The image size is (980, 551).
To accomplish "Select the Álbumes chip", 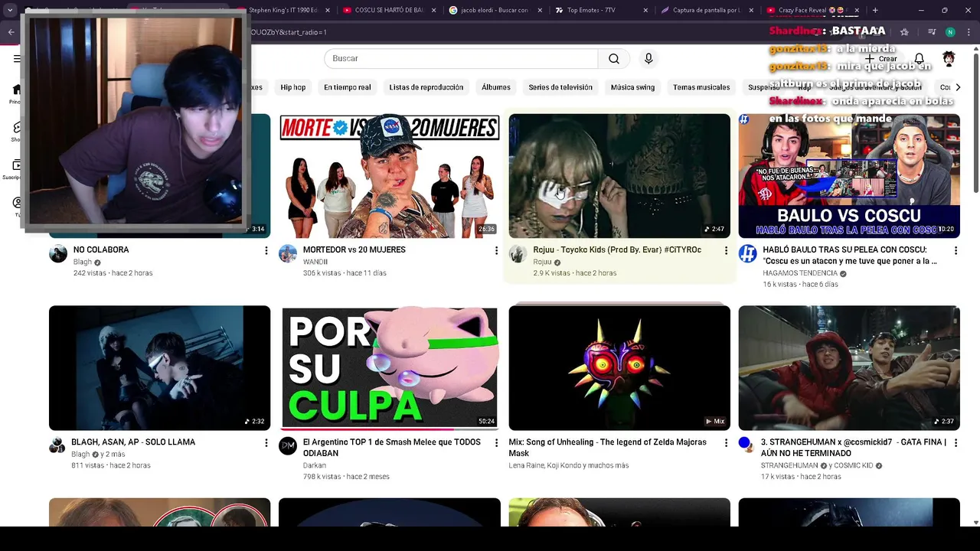I will point(495,87).
